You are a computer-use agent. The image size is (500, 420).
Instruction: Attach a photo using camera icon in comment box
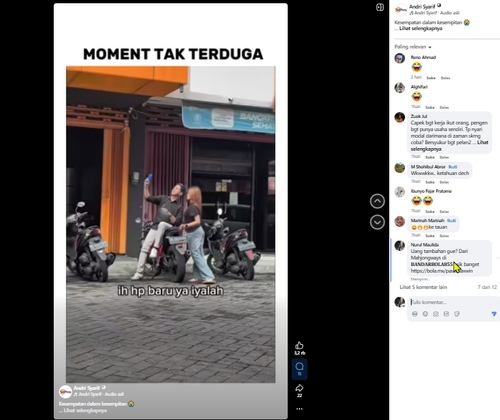(436, 314)
